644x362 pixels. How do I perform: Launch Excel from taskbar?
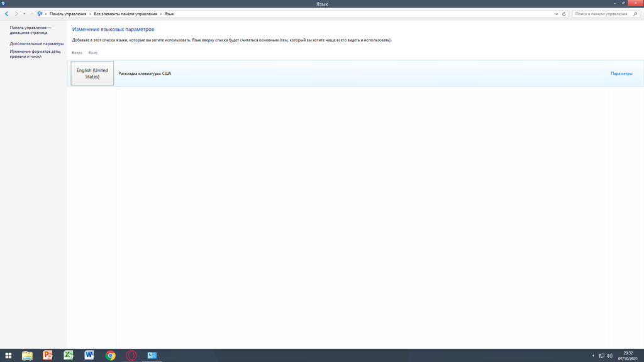69,356
